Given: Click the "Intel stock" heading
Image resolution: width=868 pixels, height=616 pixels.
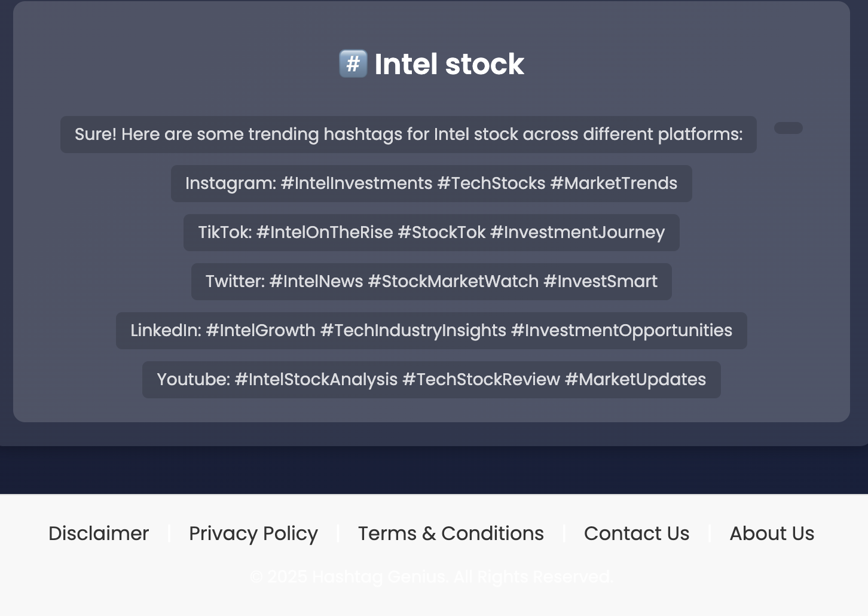Looking at the screenshot, I should (x=449, y=64).
